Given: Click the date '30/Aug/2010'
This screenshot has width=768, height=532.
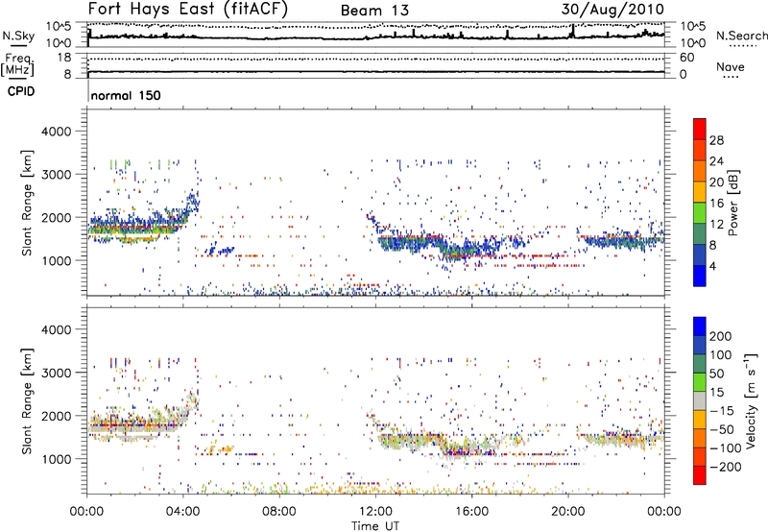Looking at the screenshot, I should pos(612,10).
